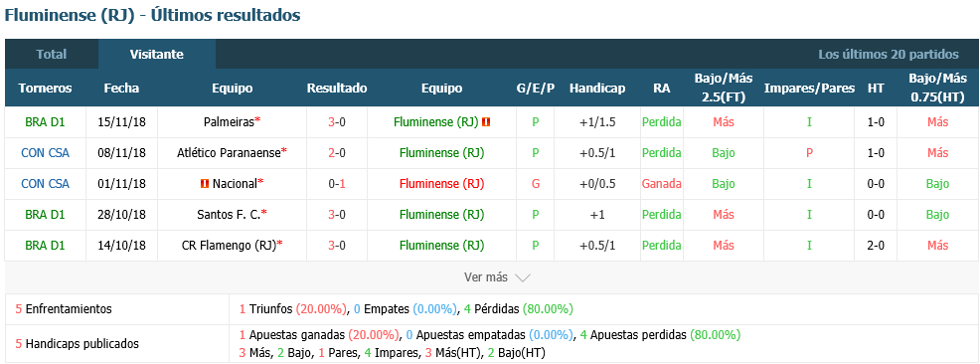This screenshot has height=364, width=980.
Task: Click the Nacional team name
Action: point(235,184)
